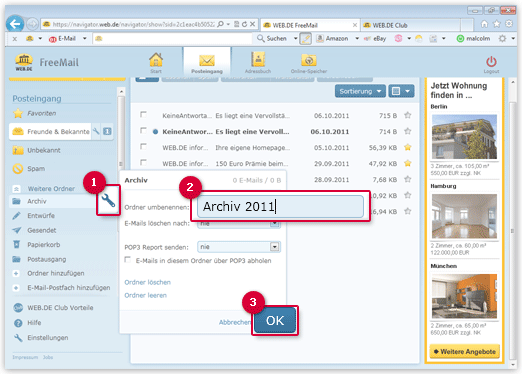This screenshot has height=374, width=522.
Task: Open the view layout dropdown next to Sortierung
Action: tap(401, 91)
